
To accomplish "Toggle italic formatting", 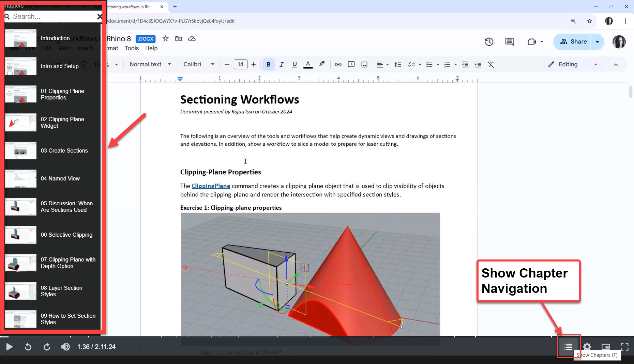I will pyautogui.click(x=282, y=64).
